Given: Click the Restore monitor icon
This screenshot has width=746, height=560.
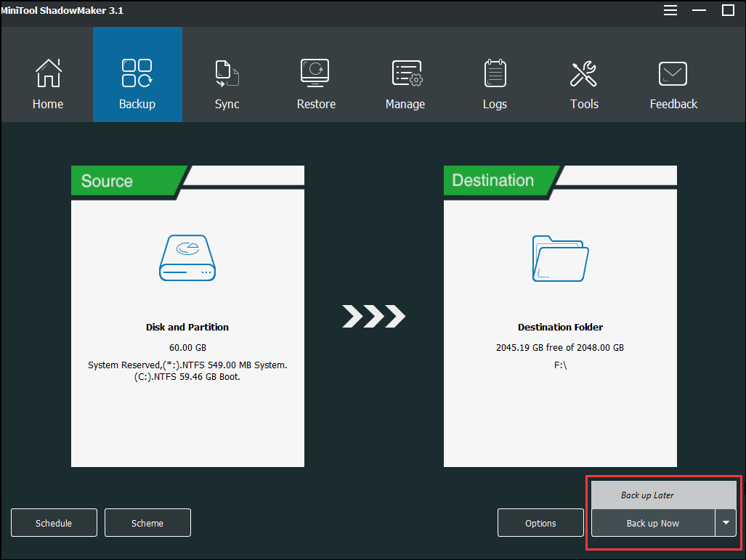Looking at the screenshot, I should pos(315,73).
